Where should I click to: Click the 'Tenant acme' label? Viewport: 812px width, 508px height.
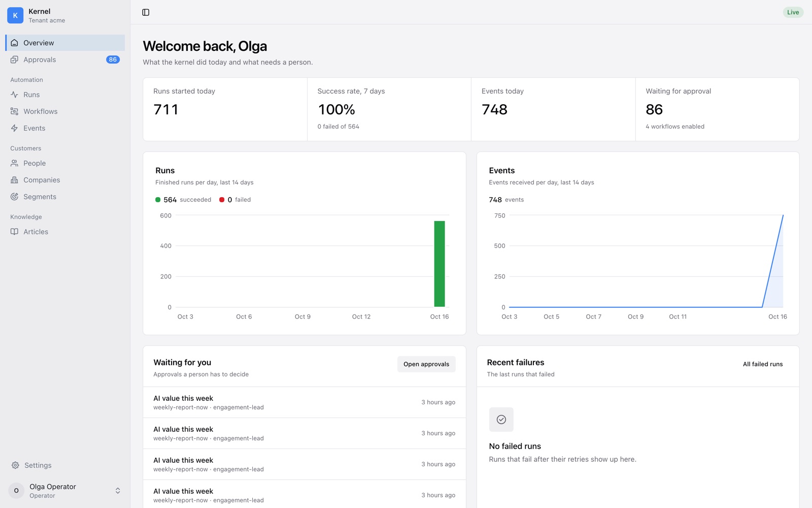pyautogui.click(x=47, y=21)
